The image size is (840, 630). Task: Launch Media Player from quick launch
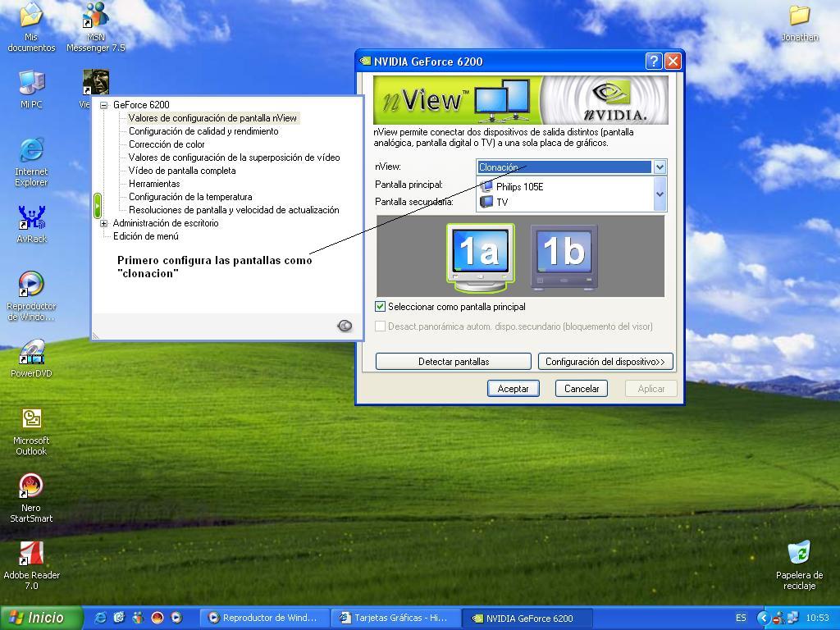pyautogui.click(x=176, y=618)
